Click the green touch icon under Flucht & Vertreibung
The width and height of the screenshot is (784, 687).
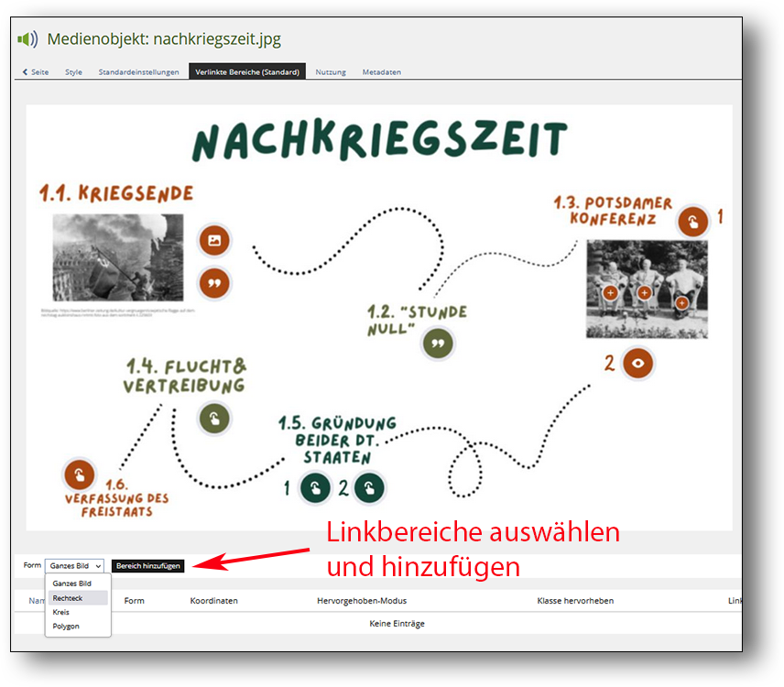coord(214,419)
